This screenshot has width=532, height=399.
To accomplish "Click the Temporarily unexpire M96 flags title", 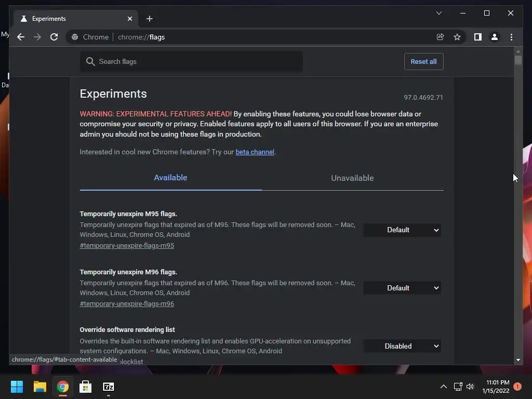I will point(128,272).
